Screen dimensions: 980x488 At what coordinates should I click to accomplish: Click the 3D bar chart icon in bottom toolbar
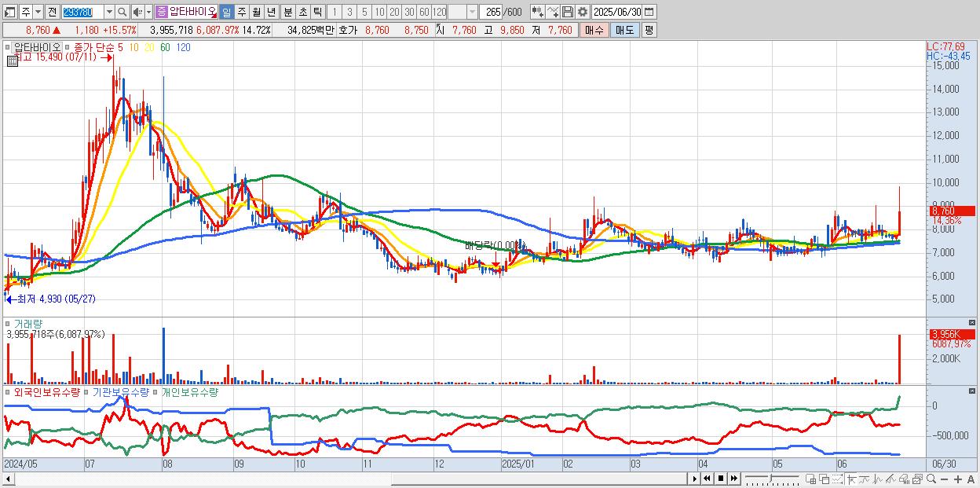[x=904, y=479]
